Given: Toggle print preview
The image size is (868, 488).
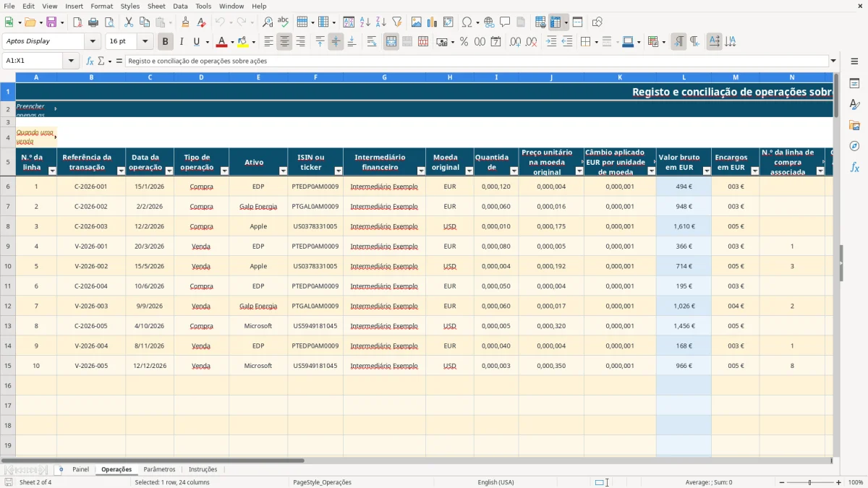Looking at the screenshot, I should tap(109, 22).
